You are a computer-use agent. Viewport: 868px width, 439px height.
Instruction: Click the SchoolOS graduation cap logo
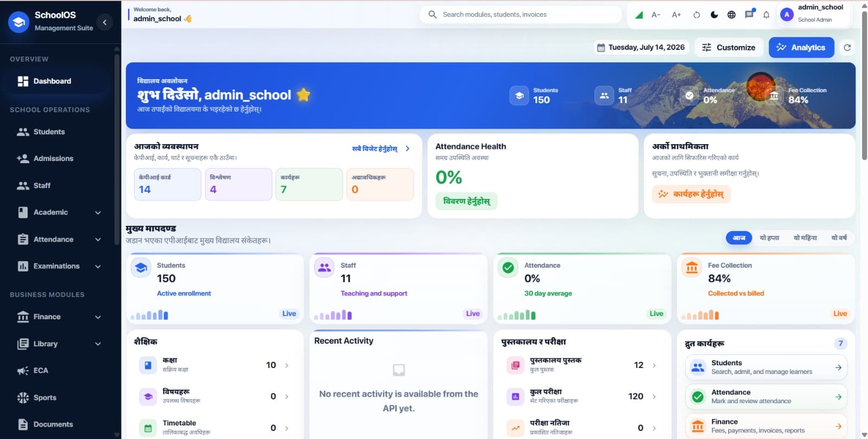click(18, 22)
